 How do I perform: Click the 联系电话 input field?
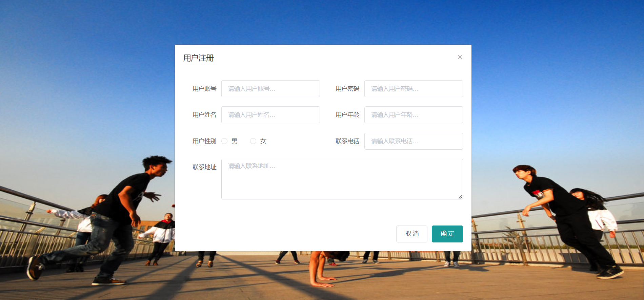pos(414,141)
